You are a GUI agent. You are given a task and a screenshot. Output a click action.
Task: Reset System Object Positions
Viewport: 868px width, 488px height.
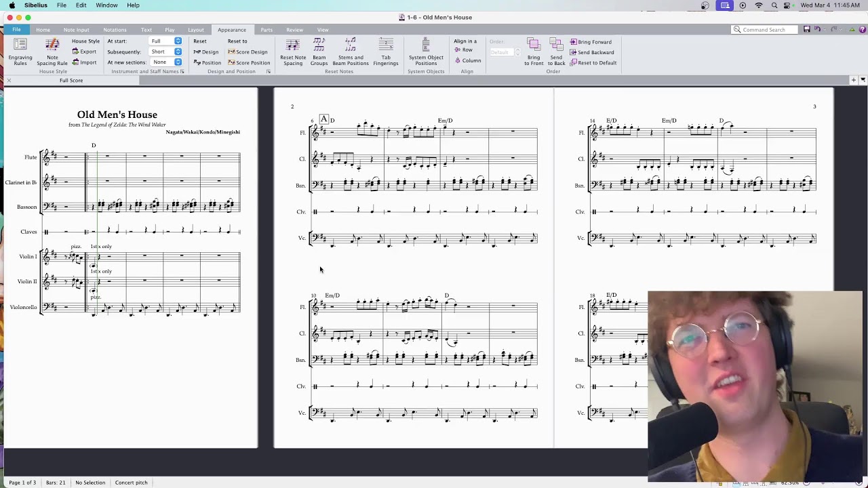coord(426,52)
